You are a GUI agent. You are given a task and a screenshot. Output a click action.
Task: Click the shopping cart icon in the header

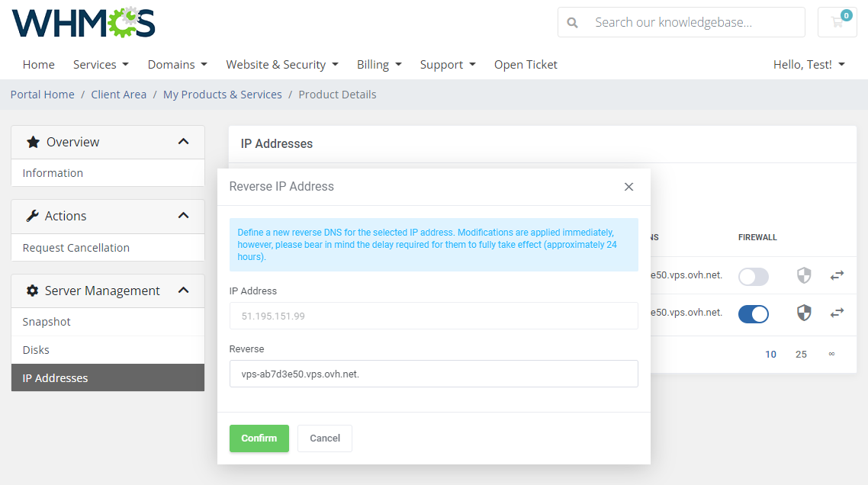coord(837,22)
